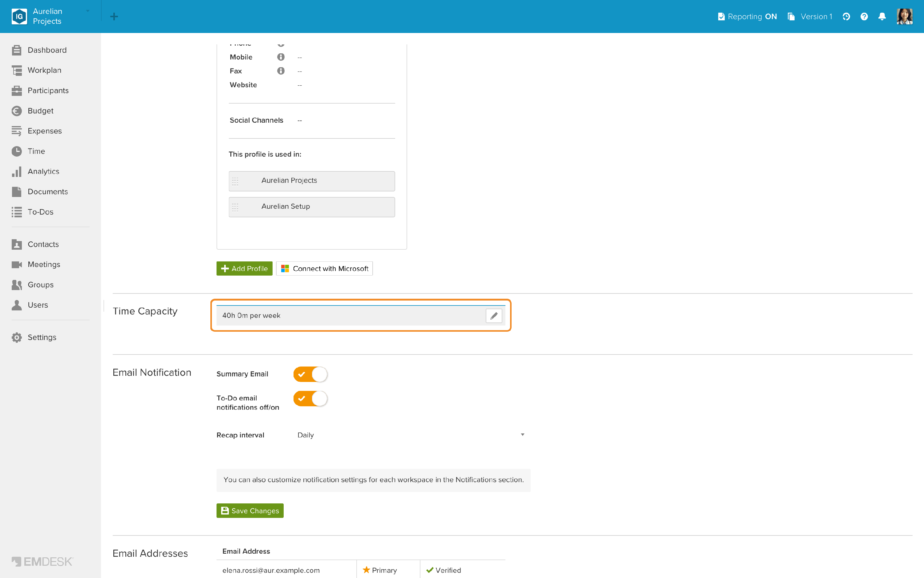
Task: Open Contacts in the sidebar
Action: tap(35, 244)
